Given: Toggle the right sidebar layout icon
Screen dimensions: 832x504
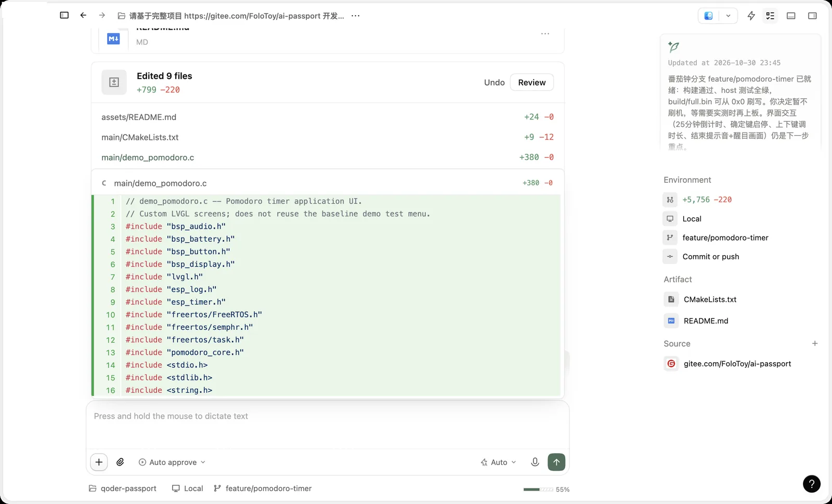Looking at the screenshot, I should 812,16.
